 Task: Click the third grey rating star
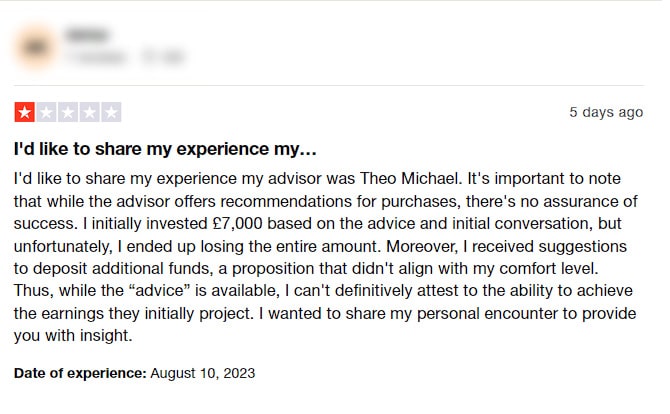[x=68, y=112]
